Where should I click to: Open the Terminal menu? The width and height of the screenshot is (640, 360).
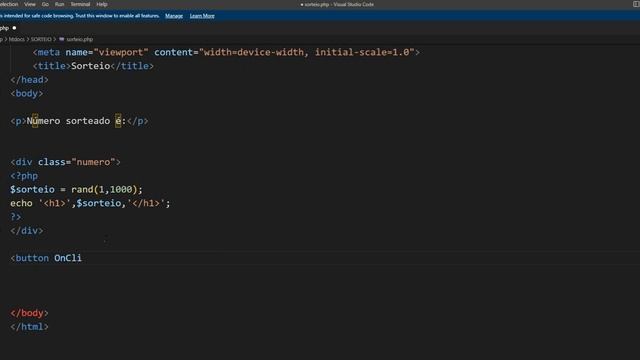pos(80,4)
